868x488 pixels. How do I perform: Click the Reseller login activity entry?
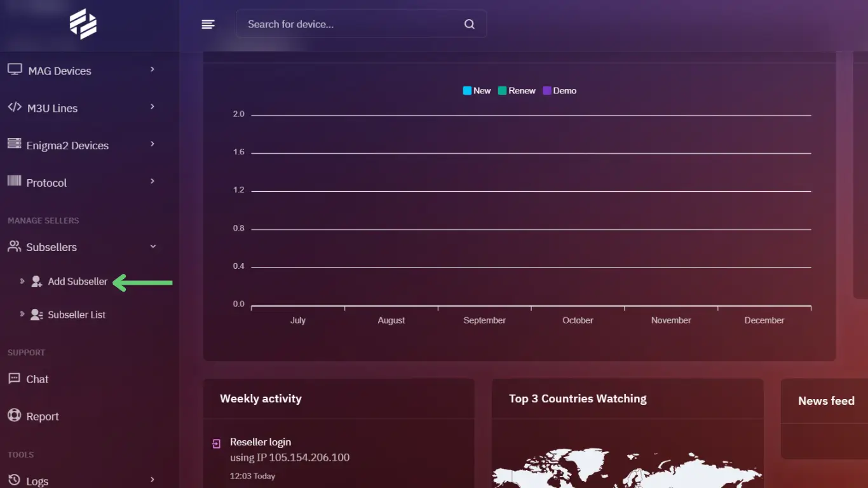(x=261, y=442)
